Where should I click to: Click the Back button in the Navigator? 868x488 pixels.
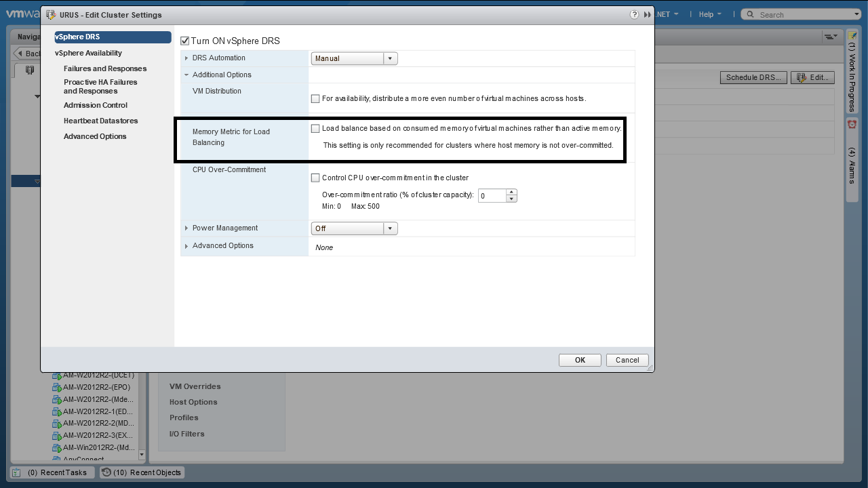coord(28,54)
